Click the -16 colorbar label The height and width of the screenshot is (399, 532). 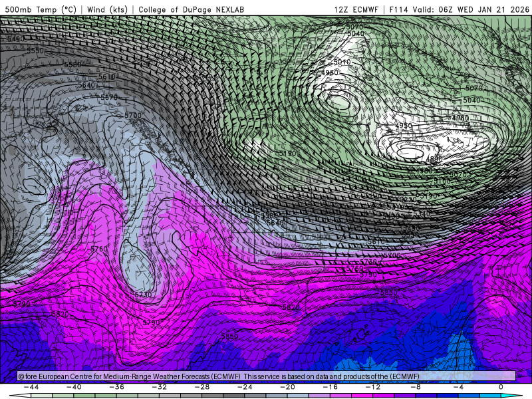point(330,387)
